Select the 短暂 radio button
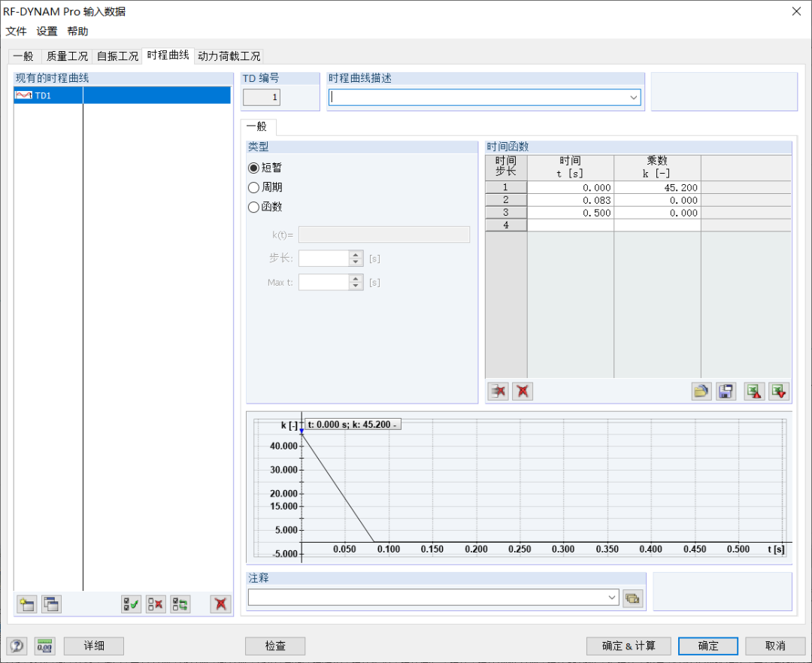 (253, 168)
